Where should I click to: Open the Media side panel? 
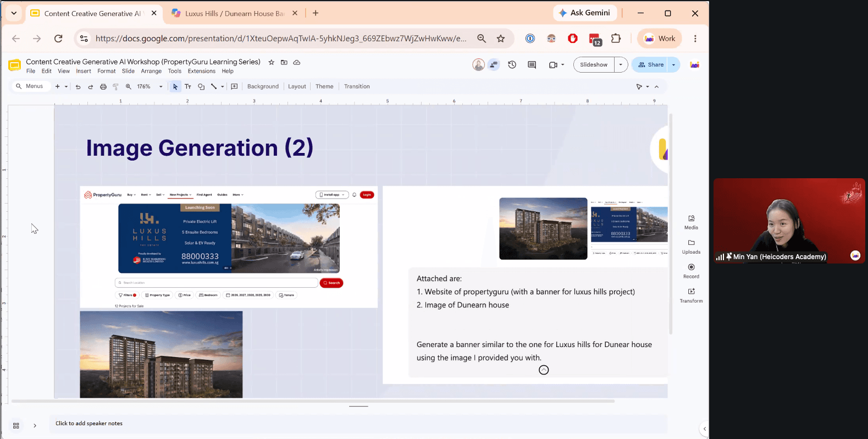692,222
